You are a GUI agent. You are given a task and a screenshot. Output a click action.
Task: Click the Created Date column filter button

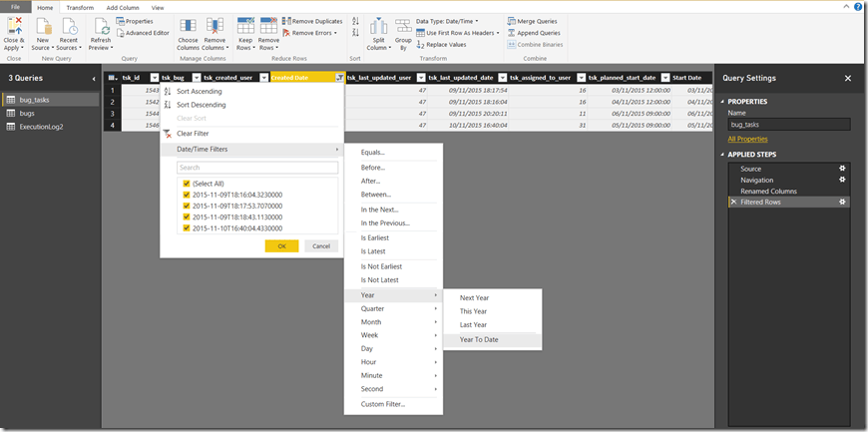pos(339,78)
